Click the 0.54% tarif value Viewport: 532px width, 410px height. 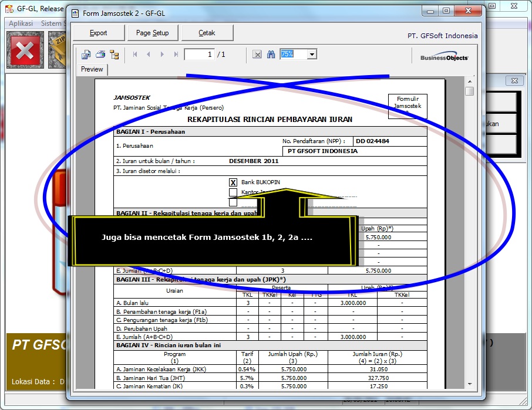coord(247,370)
